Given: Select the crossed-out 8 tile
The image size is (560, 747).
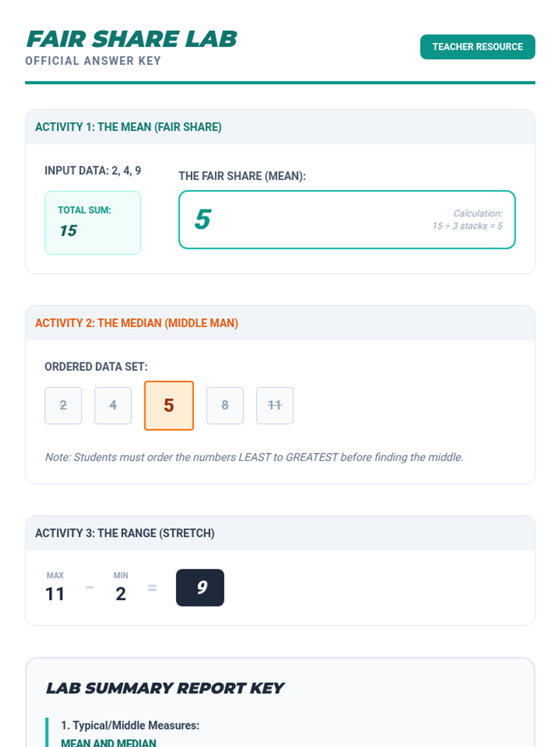Looking at the screenshot, I should [225, 405].
